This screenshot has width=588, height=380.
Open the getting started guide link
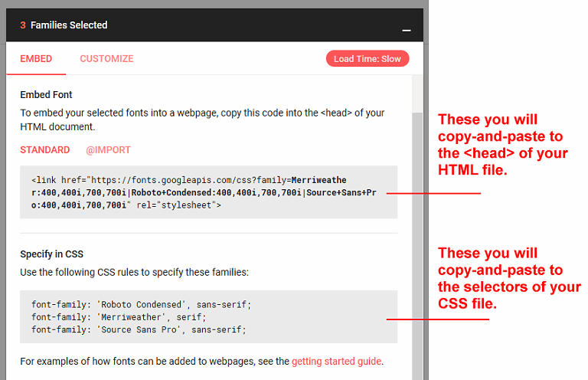coord(336,362)
